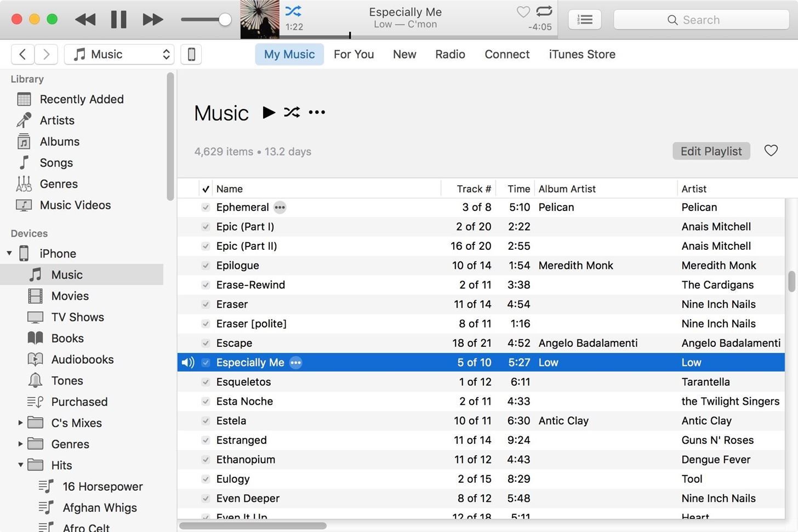The height and width of the screenshot is (532, 798).
Task: Open more options ellipsis beside Music title
Action: [x=317, y=112]
